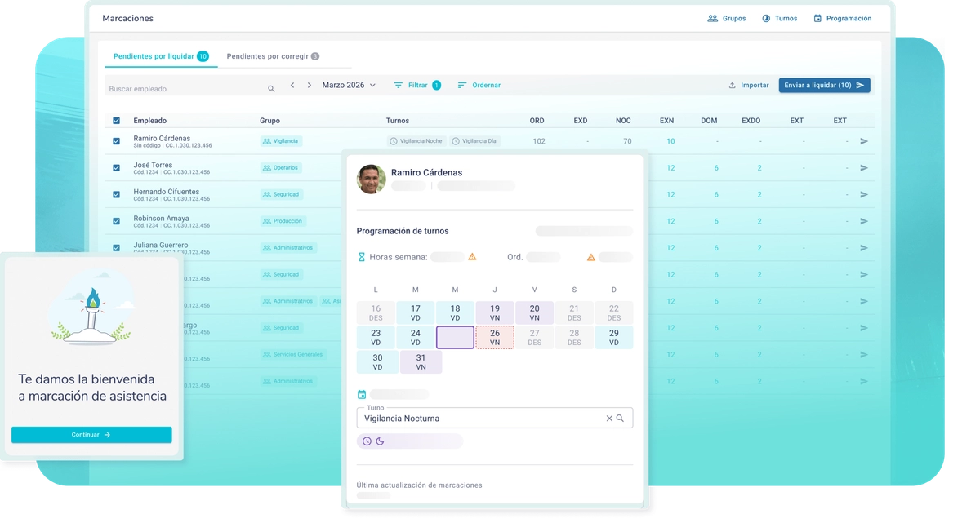
Task: Click Ramiro Cárdenas profile photo
Action: coord(372,180)
